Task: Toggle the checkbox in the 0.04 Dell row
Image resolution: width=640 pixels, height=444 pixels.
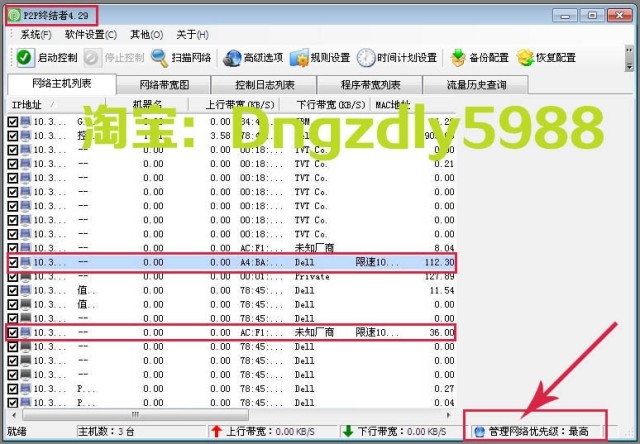Action: pos(13,402)
